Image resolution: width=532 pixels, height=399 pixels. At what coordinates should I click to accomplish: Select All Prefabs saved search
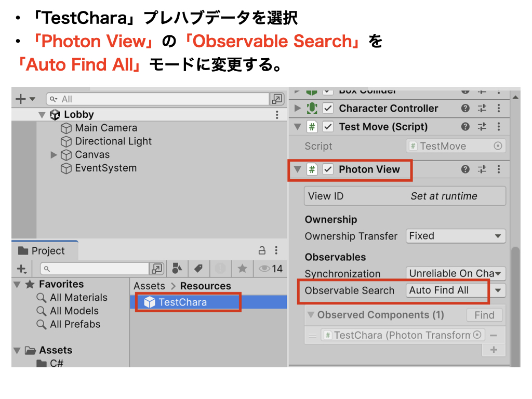pos(75,324)
